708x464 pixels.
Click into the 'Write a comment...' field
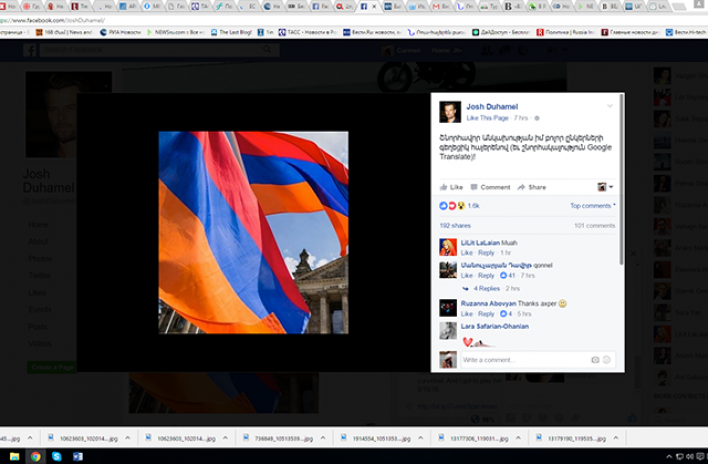(520, 359)
